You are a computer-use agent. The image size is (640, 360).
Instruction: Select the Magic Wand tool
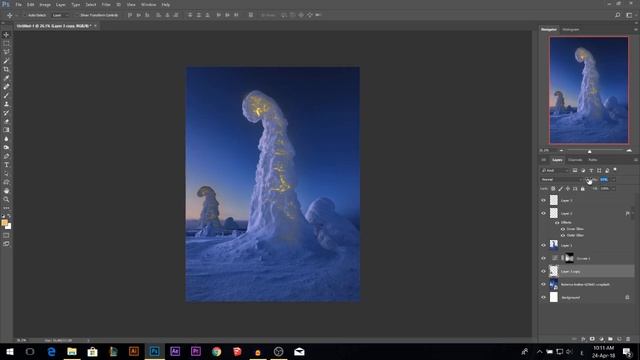point(6,61)
